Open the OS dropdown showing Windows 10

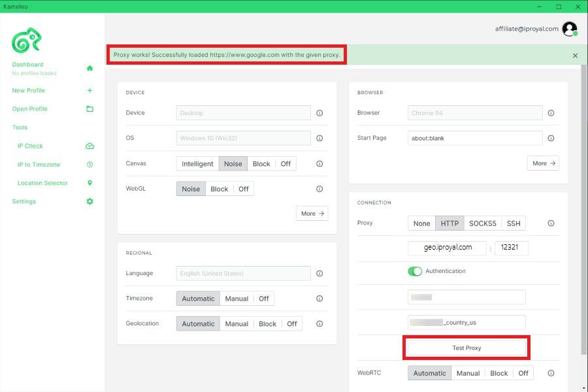tap(244, 138)
